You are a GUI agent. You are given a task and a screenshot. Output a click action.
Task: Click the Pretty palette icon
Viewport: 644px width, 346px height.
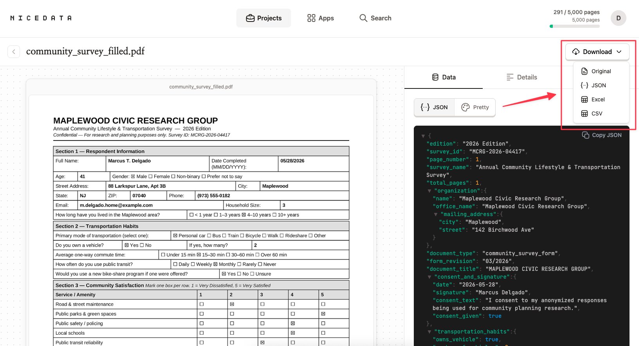[x=465, y=107]
